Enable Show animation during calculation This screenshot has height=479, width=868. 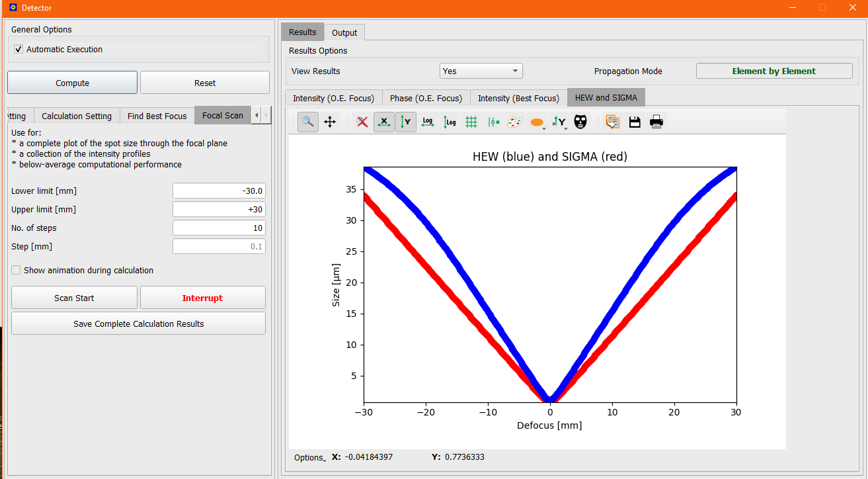(x=15, y=270)
